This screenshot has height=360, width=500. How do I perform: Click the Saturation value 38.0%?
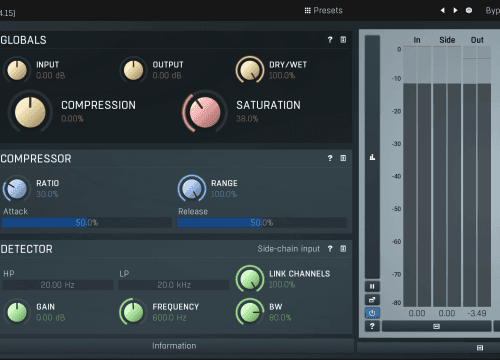(247, 119)
